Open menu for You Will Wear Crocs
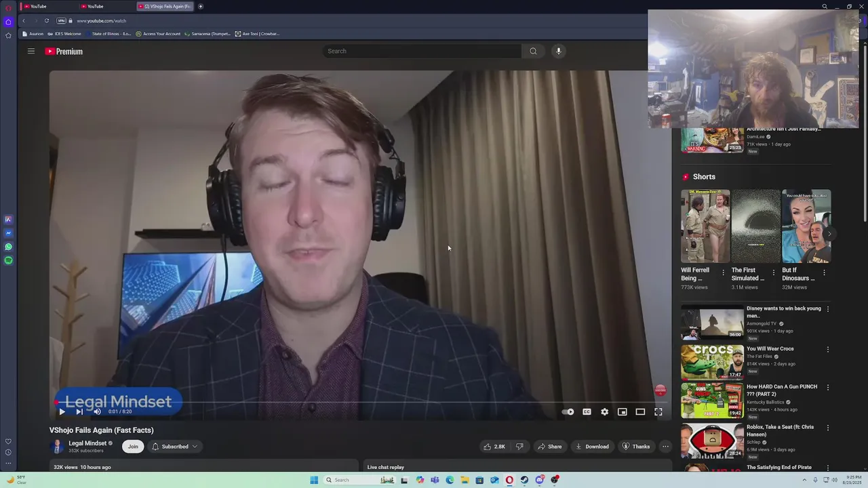This screenshot has width=868, height=488. pyautogui.click(x=827, y=350)
